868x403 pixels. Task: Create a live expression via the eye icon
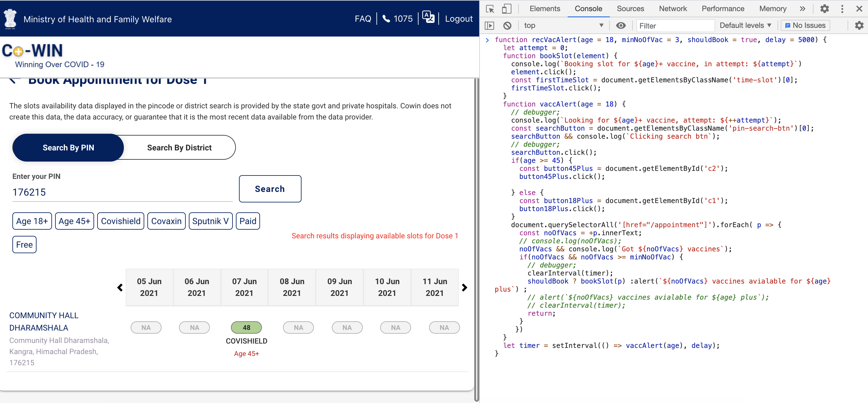click(621, 25)
